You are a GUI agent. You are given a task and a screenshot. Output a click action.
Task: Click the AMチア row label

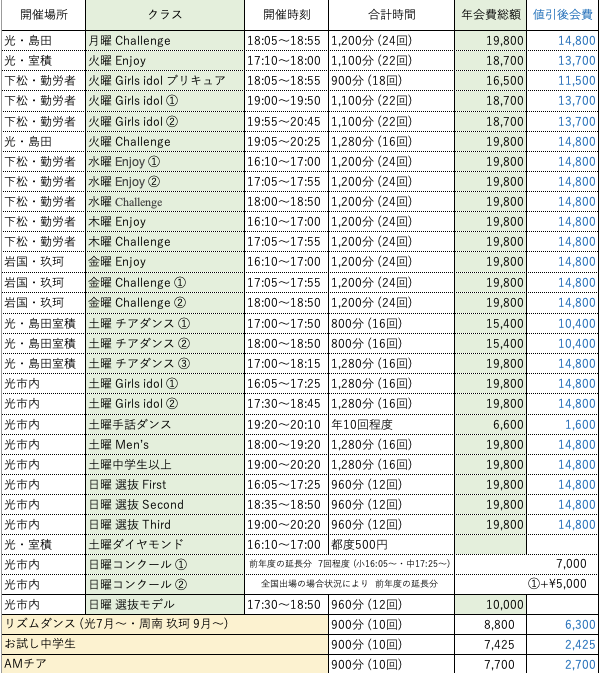pyautogui.click(x=165, y=664)
